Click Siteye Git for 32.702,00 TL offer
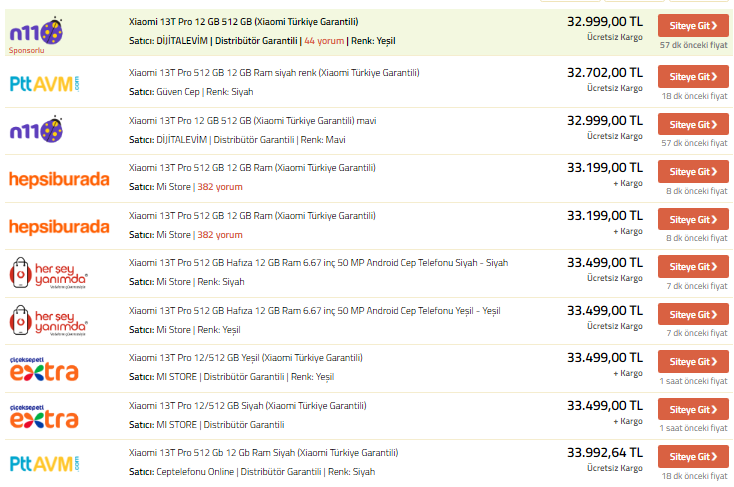This screenshot has height=487, width=734. (693, 77)
